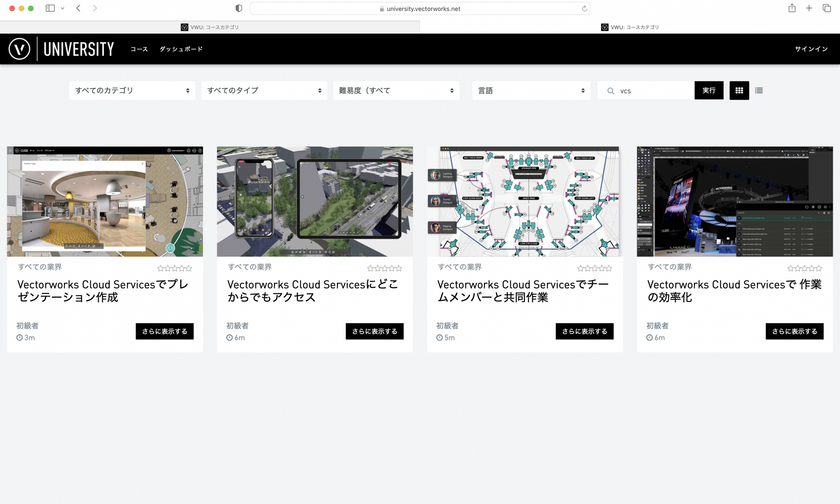Viewport: 840px width, 504px height.
Task: Click 実行 search button
Action: pyautogui.click(x=709, y=90)
